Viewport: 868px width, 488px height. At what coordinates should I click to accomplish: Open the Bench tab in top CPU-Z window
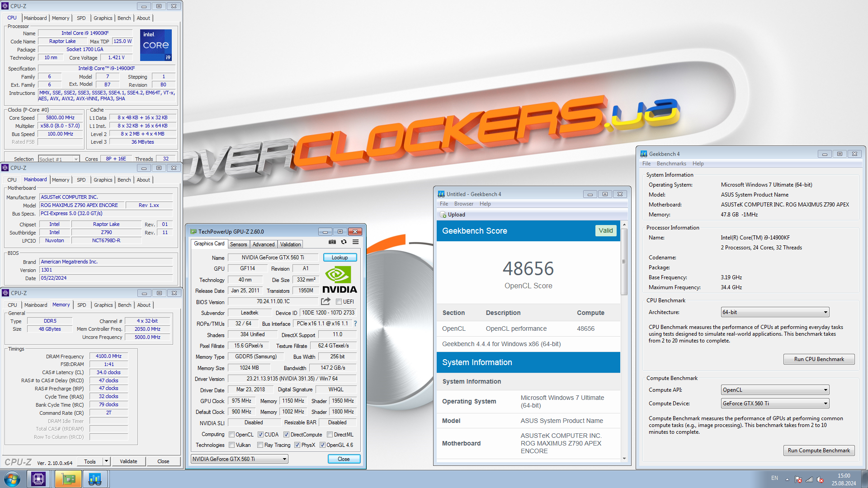[124, 18]
